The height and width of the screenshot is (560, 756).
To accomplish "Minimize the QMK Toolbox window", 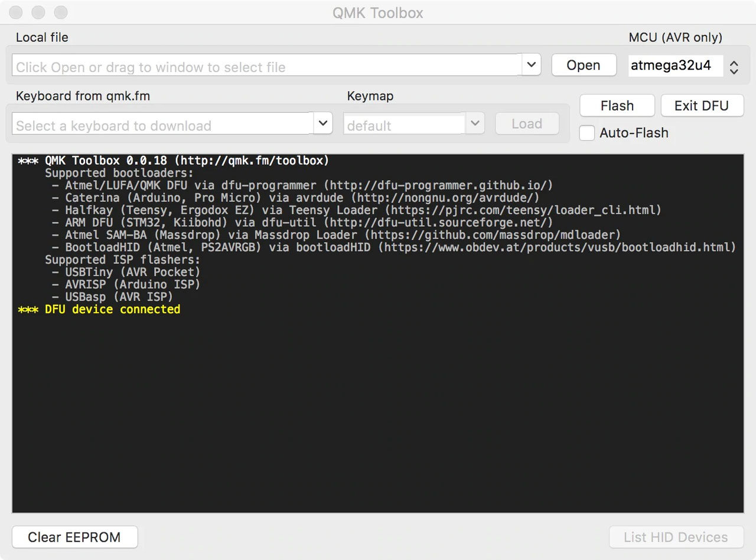I will click(x=38, y=12).
